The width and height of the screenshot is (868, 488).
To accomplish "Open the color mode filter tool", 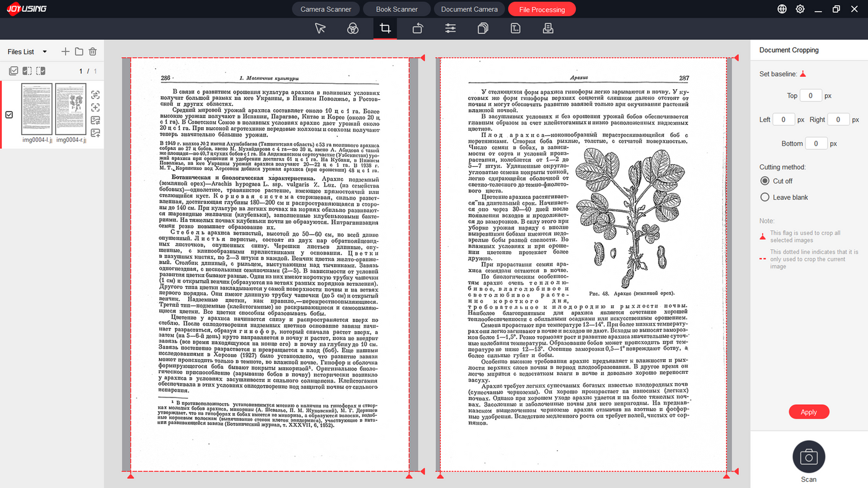I will tap(352, 29).
